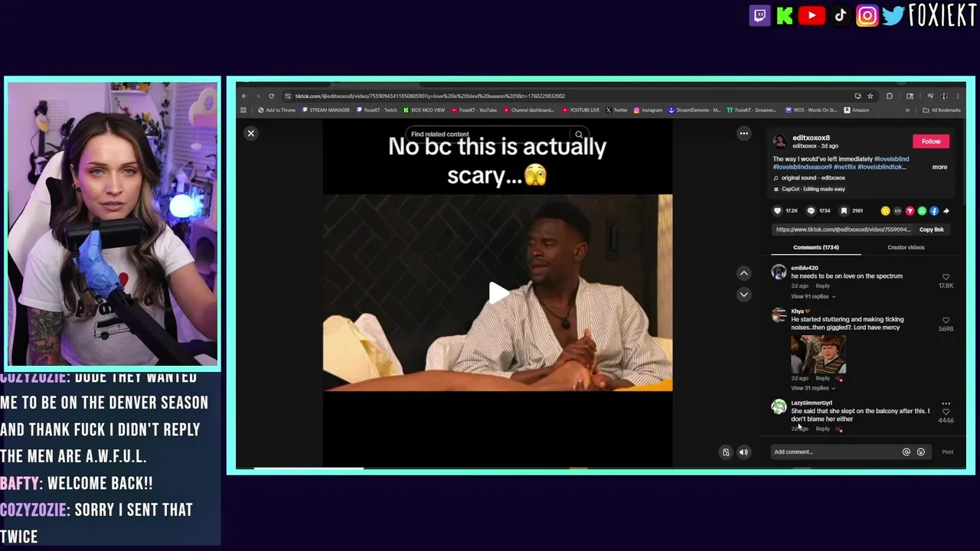Reply to LazySimmerGyrl's comment
The height and width of the screenshot is (551, 980).
pos(822,429)
